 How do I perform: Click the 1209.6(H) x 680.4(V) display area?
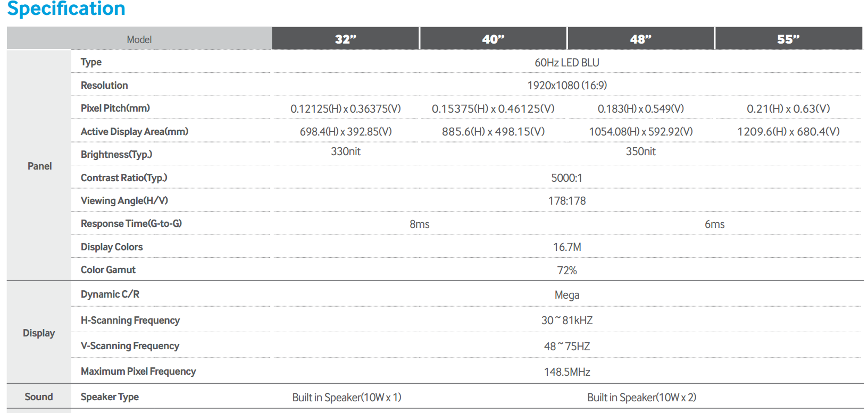pyautogui.click(x=789, y=131)
